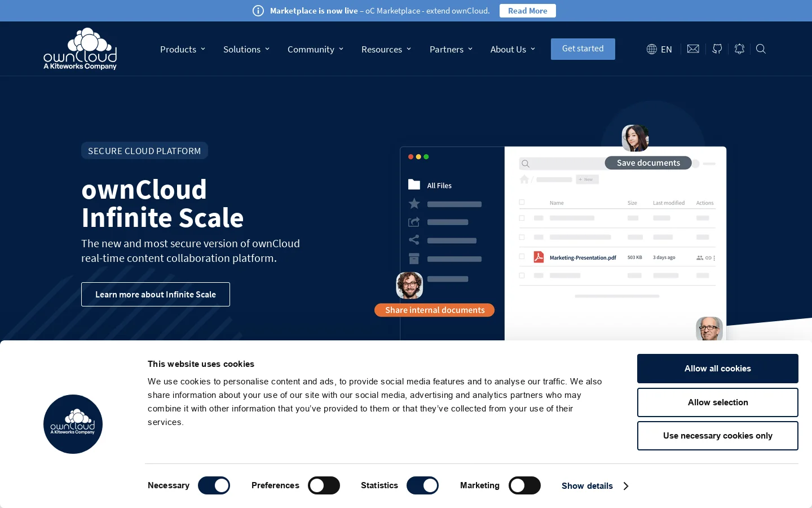812x508 pixels.
Task: Click the notification bell icon
Action: pos(739,49)
